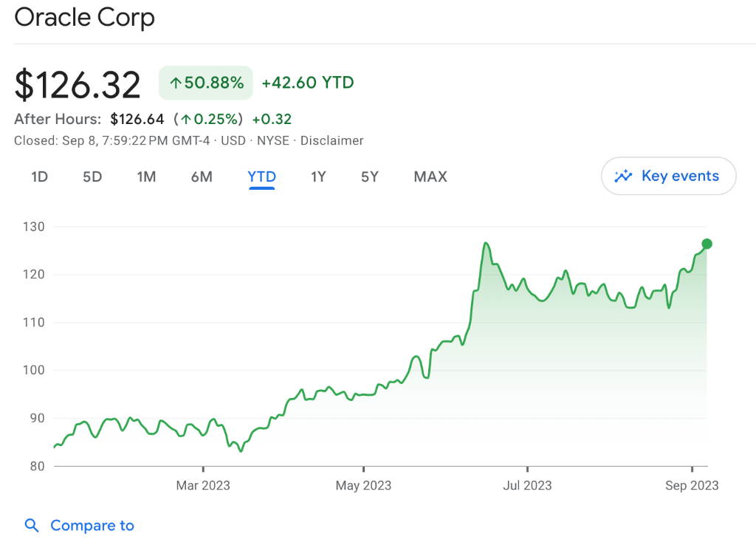Open the Disclaimer link

tap(331, 140)
